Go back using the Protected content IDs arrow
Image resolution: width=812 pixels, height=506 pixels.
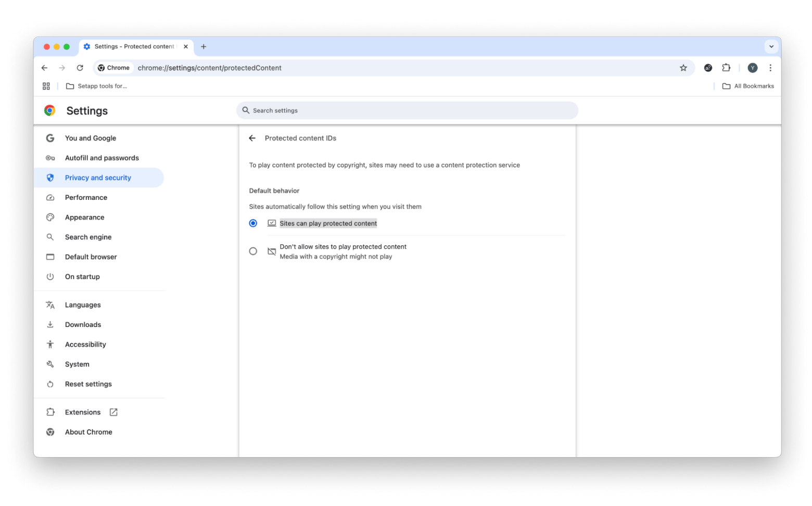point(252,138)
